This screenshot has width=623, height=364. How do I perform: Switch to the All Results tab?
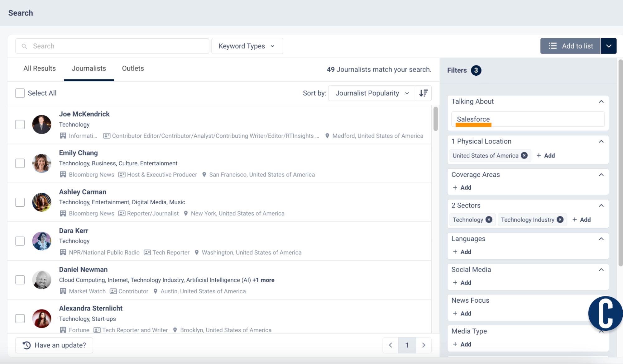click(39, 68)
